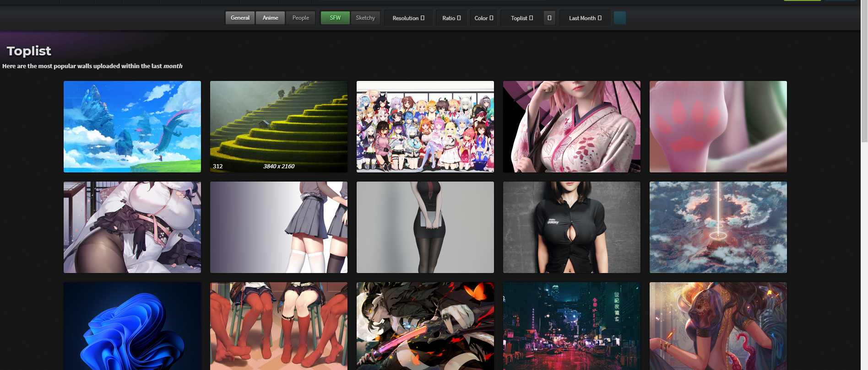Open the Toplist sorting dropdown
Screen dimensions: 868x370
(x=522, y=18)
